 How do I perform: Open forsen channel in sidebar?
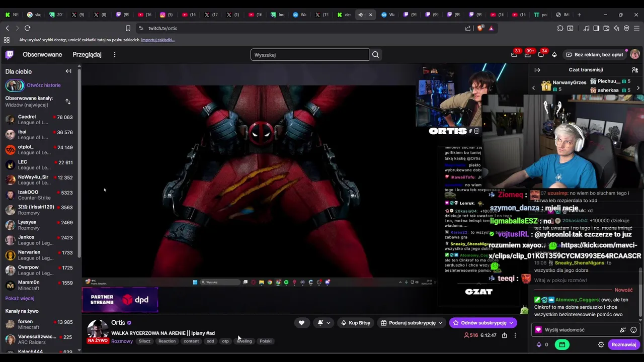(39, 324)
